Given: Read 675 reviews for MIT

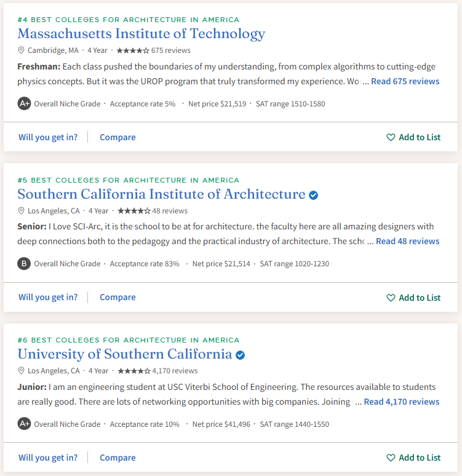Looking at the screenshot, I should pyautogui.click(x=405, y=81).
